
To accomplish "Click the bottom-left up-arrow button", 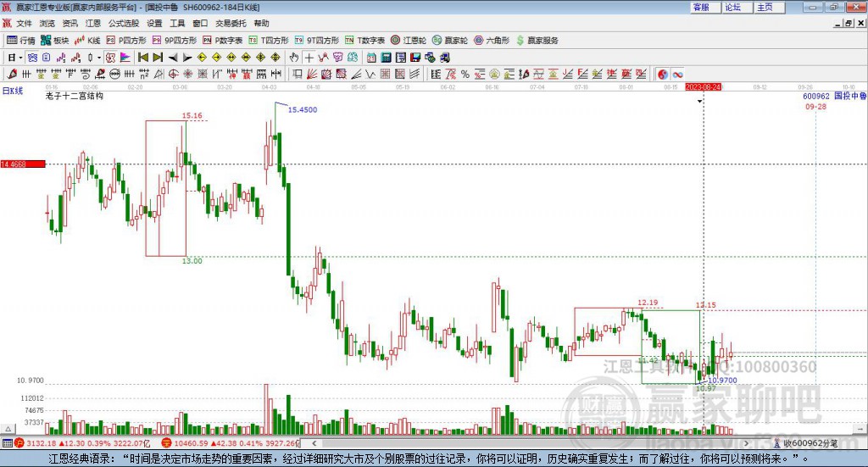I will (x=8, y=429).
